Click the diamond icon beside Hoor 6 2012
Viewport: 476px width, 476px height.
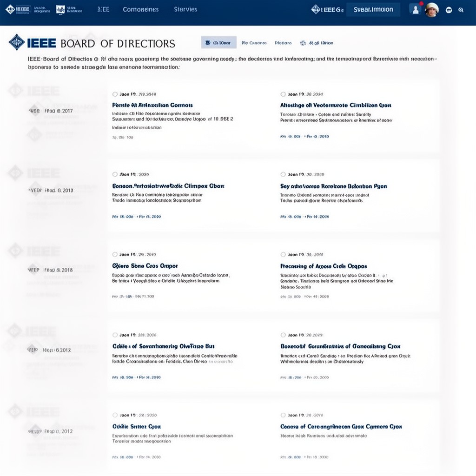(33, 350)
